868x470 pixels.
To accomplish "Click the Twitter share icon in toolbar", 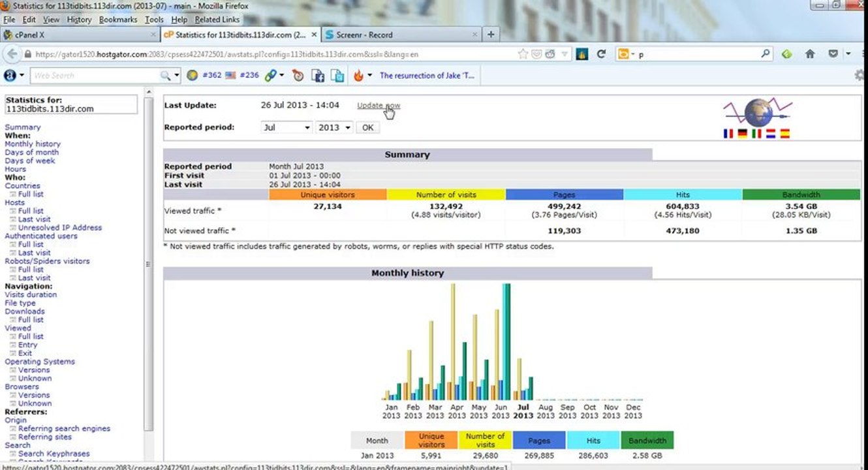I will point(337,75).
